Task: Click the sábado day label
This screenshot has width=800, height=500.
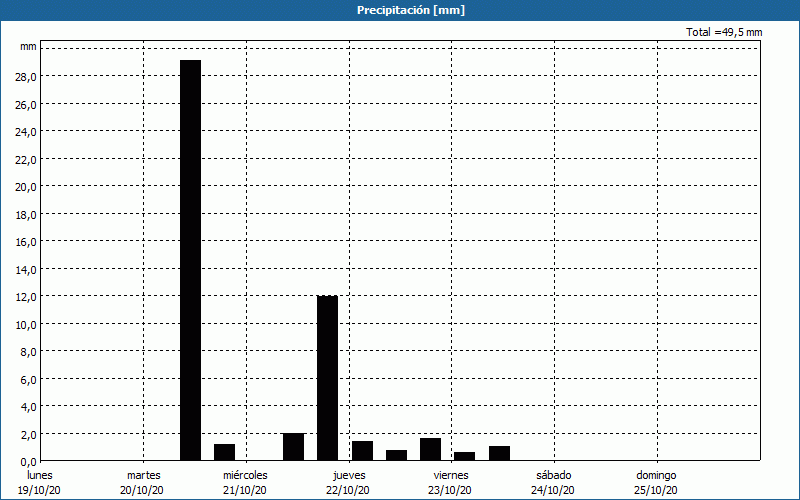Action: coord(554,475)
